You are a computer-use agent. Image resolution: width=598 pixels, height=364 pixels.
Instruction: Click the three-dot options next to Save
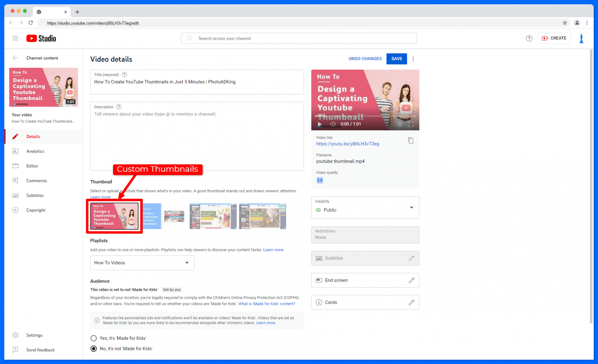pyautogui.click(x=413, y=59)
